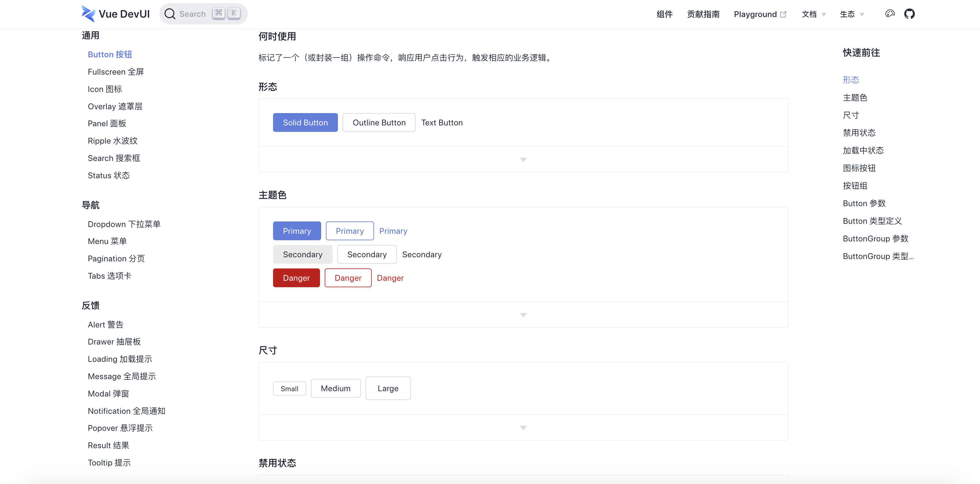Click the Vue DevUI logo icon
Screen dimensions: 980x484
[x=88, y=14]
